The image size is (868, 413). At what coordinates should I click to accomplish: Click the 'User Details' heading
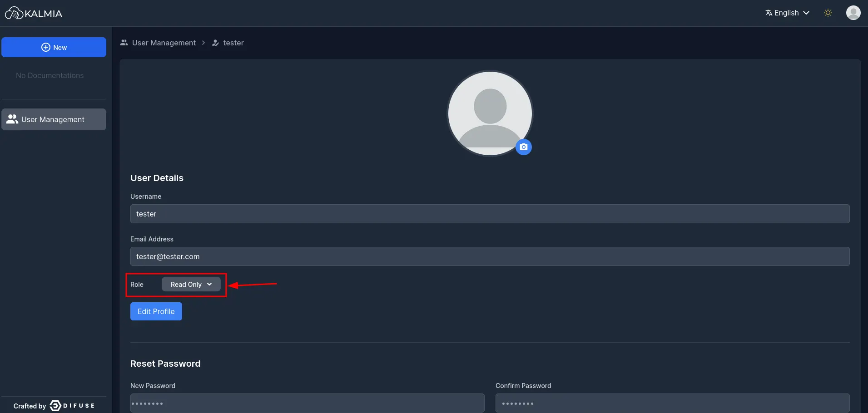(157, 178)
